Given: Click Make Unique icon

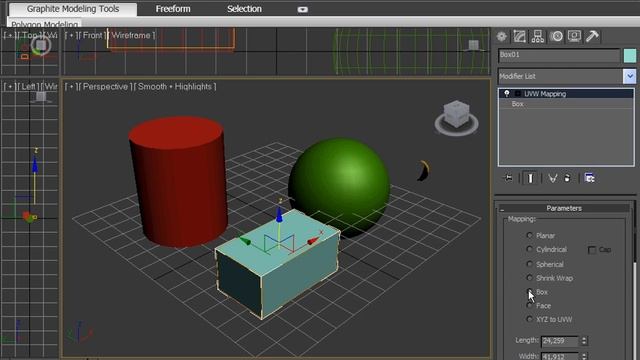Looking at the screenshot, I should (553, 178).
